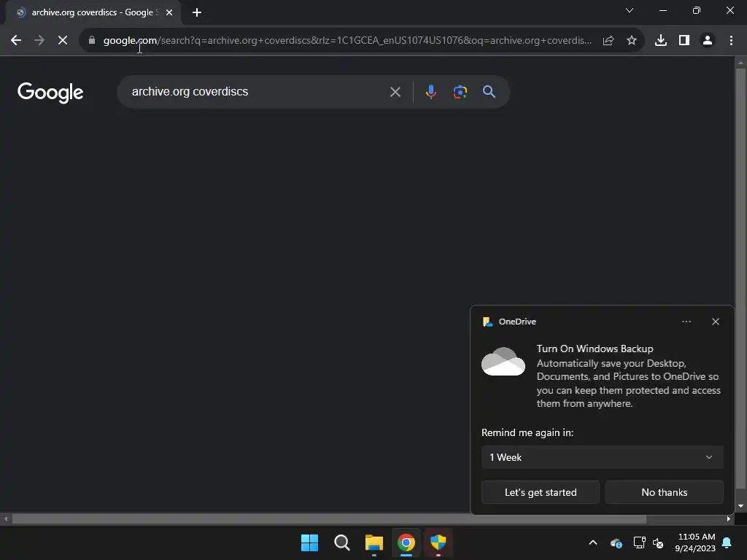Decline backup with No thanks
Image resolution: width=747 pixels, height=560 pixels.
664,492
